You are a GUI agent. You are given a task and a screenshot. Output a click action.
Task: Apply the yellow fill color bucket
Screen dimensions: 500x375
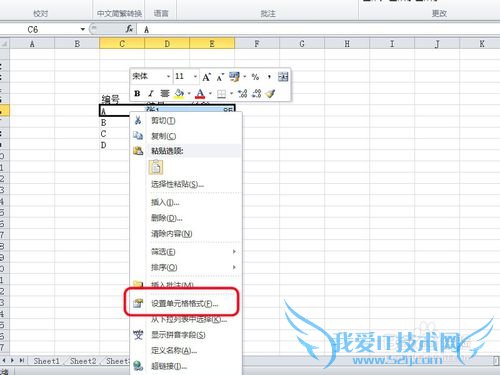coord(179,94)
